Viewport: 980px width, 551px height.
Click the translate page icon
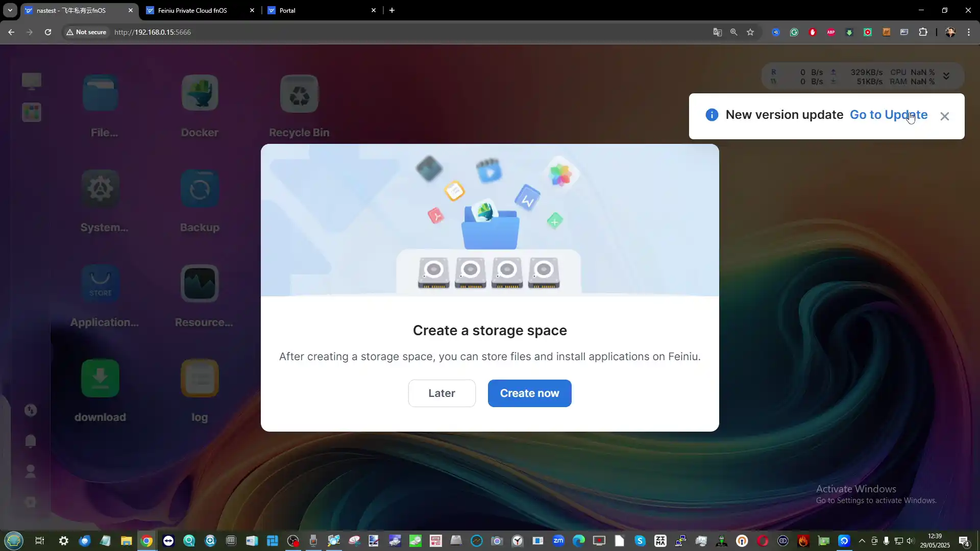click(718, 32)
